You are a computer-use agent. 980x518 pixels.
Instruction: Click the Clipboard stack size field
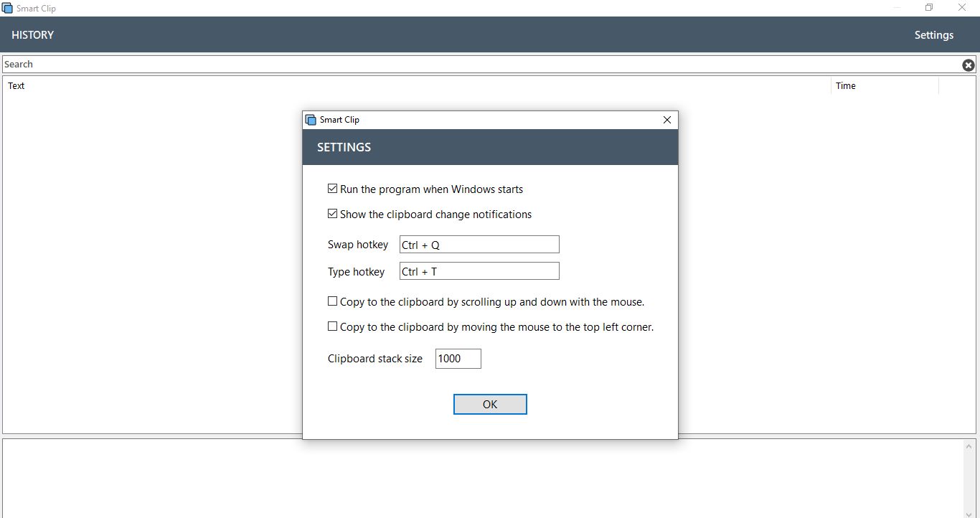pos(458,359)
